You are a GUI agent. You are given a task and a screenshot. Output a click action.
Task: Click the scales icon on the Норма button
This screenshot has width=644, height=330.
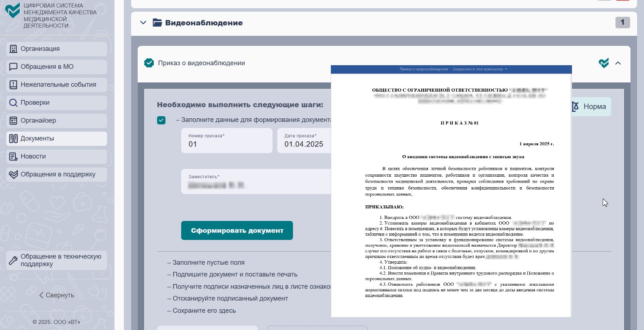(x=576, y=106)
